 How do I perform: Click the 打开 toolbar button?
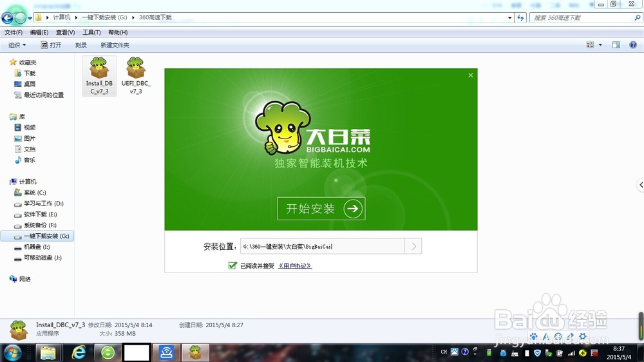[51, 45]
